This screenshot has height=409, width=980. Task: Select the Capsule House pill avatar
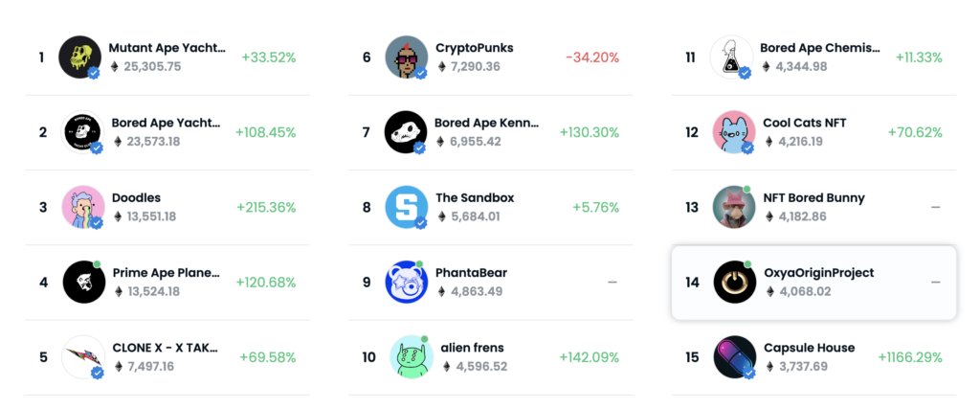click(x=734, y=357)
